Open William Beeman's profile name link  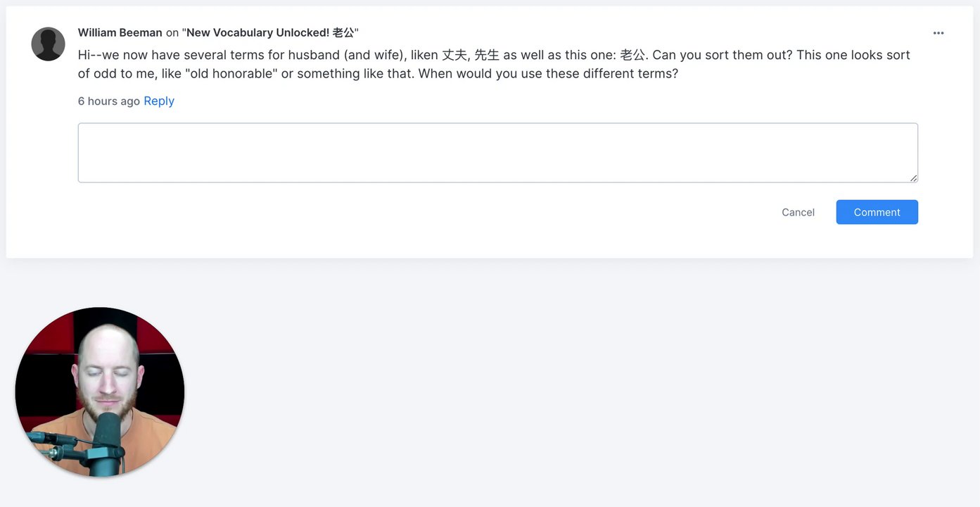[120, 33]
